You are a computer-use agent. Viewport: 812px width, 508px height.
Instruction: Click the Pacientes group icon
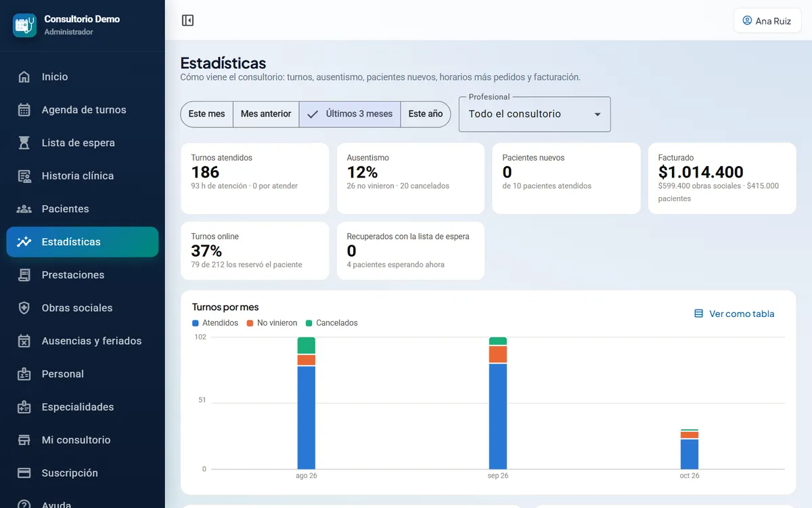(x=24, y=209)
